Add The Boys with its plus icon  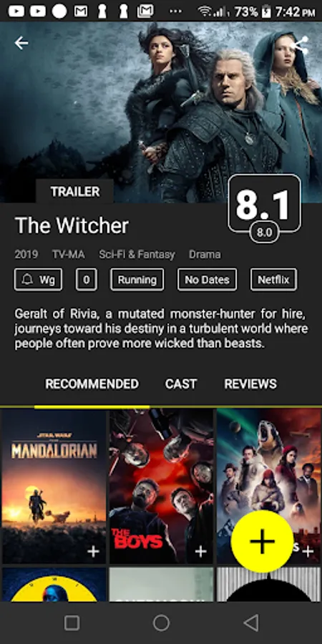[200, 551]
